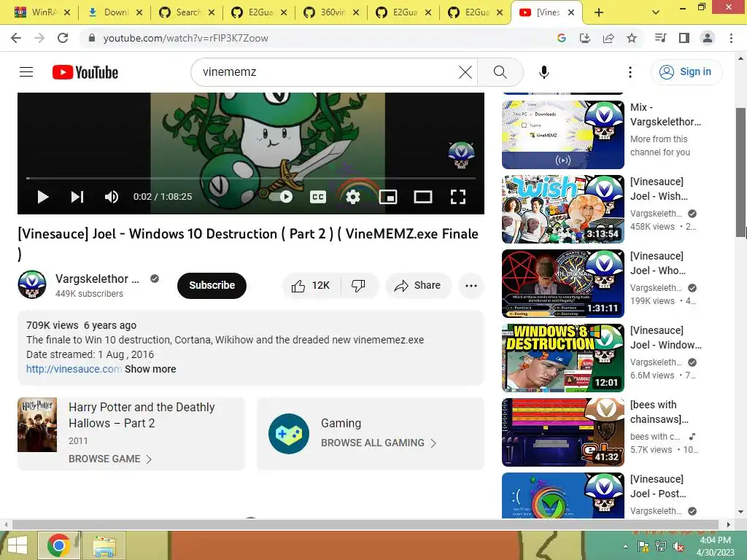747x560 pixels.
Task: Open the Windows Start button
Action: coord(18,545)
